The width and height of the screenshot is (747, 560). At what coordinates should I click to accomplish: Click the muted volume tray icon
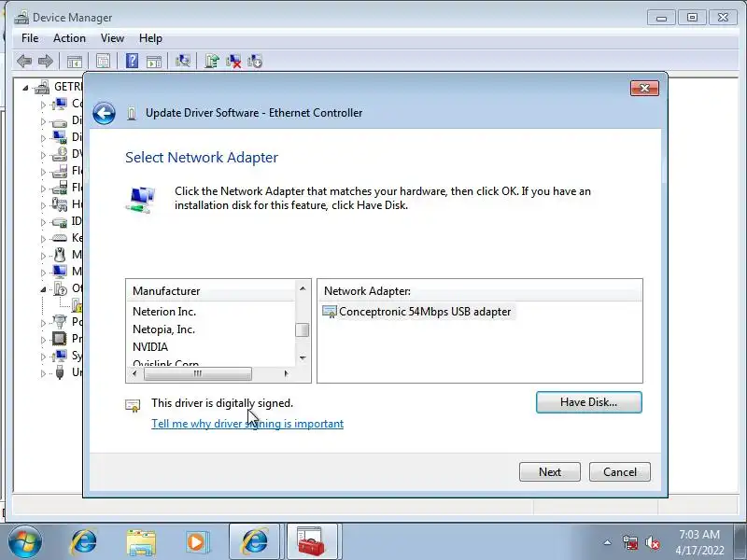(653, 543)
